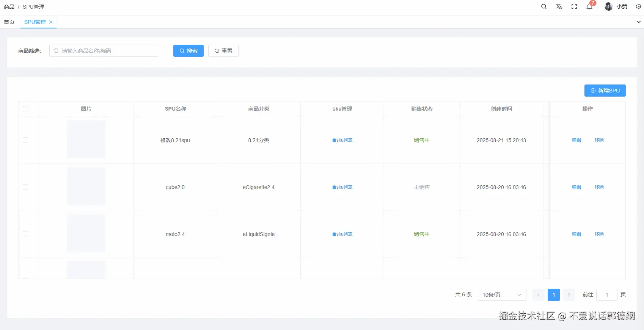Close the SPU管理 tab
644x330 pixels.
pyautogui.click(x=51, y=22)
